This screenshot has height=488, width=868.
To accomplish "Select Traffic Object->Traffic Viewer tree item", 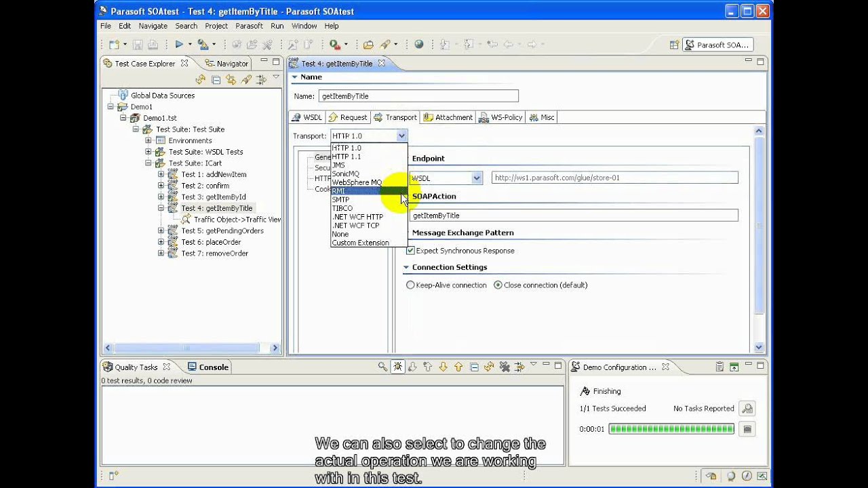I will point(237,220).
